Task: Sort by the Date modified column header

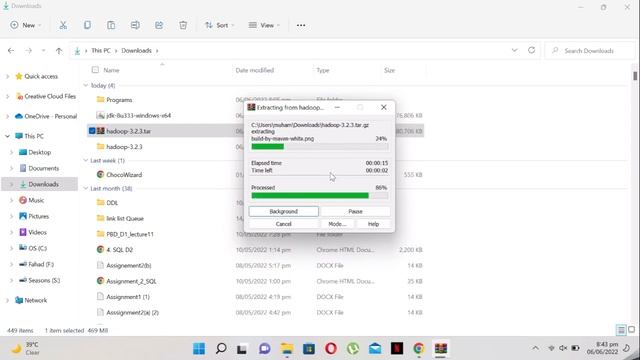Action: 255,70
